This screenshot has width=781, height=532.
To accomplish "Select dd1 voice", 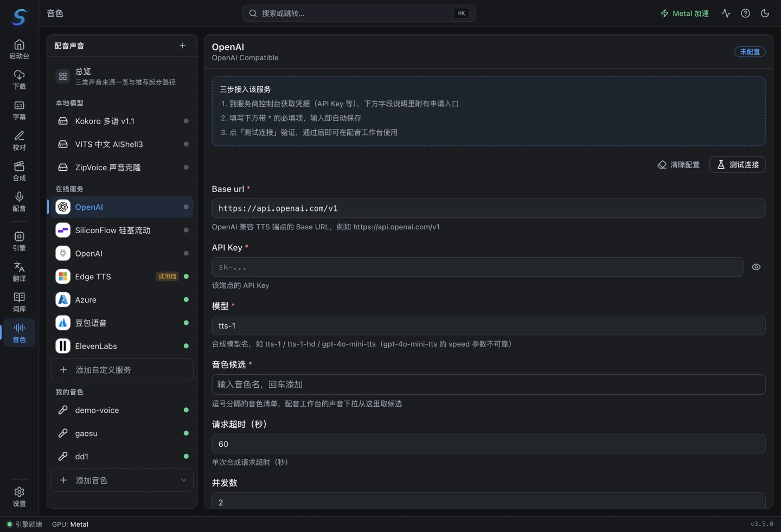I will coord(123,457).
